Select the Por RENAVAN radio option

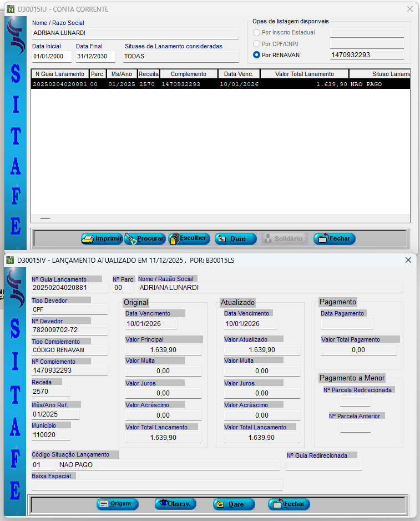tap(256, 55)
